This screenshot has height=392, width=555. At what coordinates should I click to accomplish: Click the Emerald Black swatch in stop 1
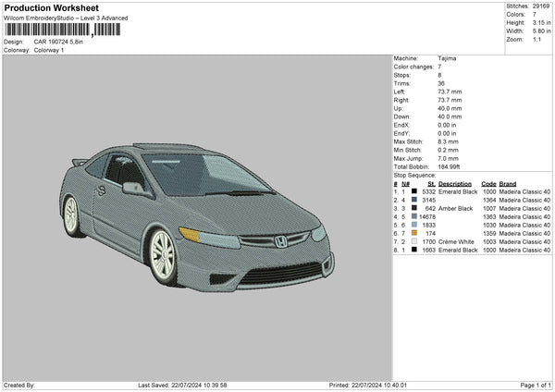[414, 191]
